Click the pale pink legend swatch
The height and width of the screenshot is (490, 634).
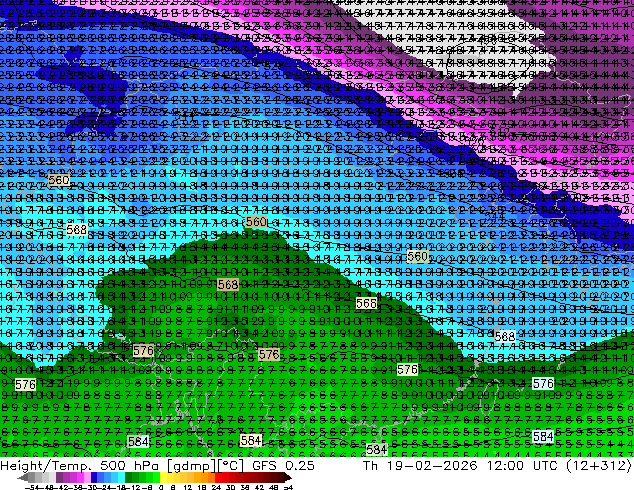(x=87, y=477)
